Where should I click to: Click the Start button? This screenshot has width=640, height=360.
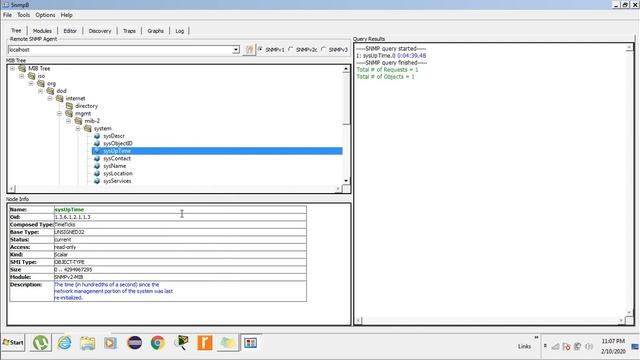[x=13, y=342]
